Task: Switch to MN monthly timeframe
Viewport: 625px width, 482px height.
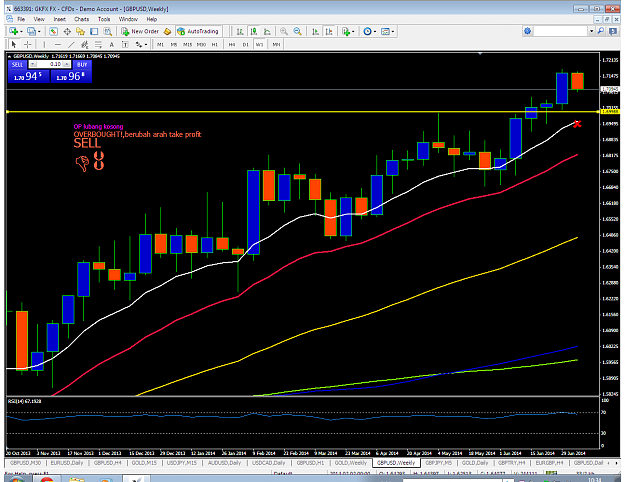Action: tap(276, 45)
